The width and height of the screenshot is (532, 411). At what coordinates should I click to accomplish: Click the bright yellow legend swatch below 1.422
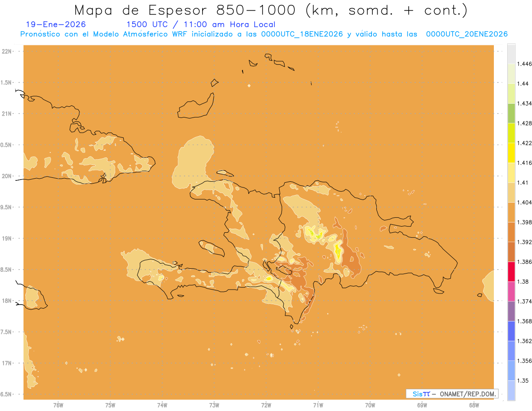[511, 153]
